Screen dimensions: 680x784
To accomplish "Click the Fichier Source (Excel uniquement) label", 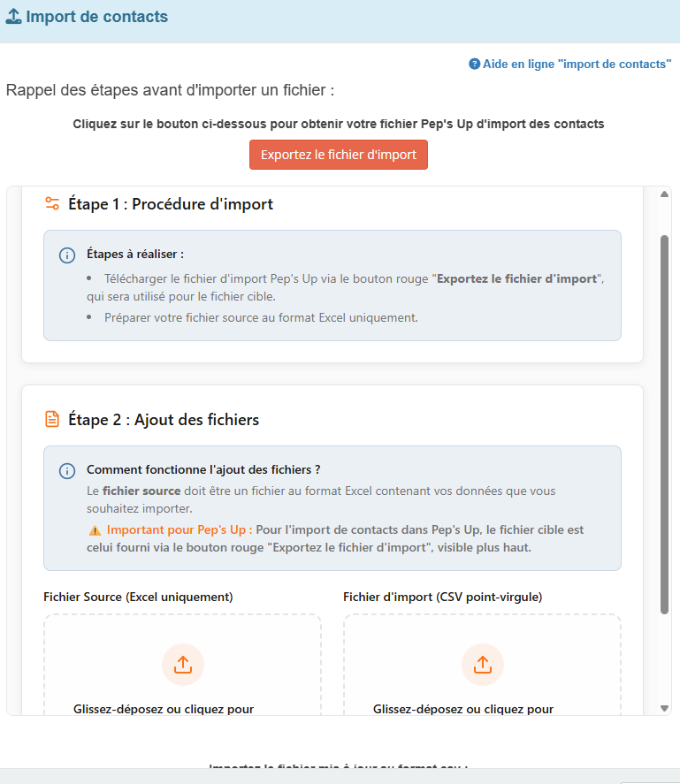I will (138, 597).
